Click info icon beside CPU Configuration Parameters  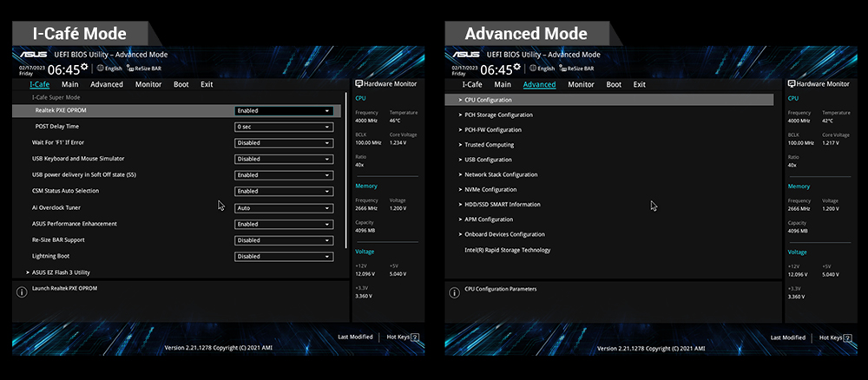(454, 292)
